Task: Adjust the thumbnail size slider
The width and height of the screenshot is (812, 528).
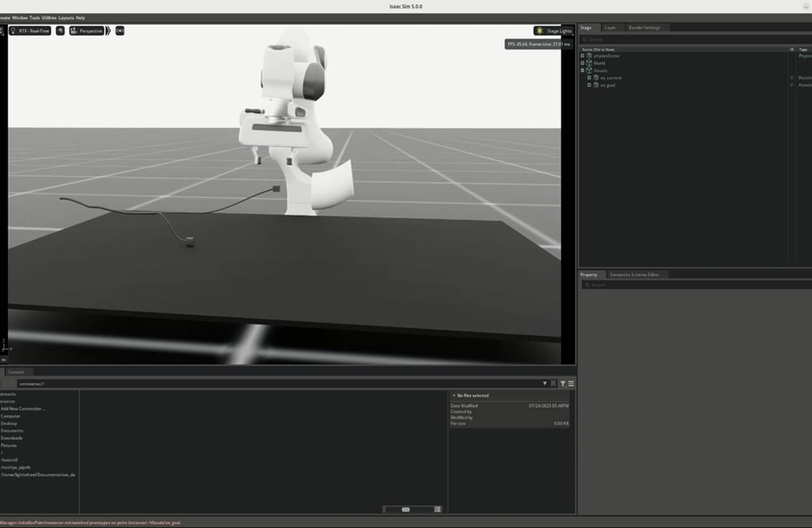Action: (406, 509)
